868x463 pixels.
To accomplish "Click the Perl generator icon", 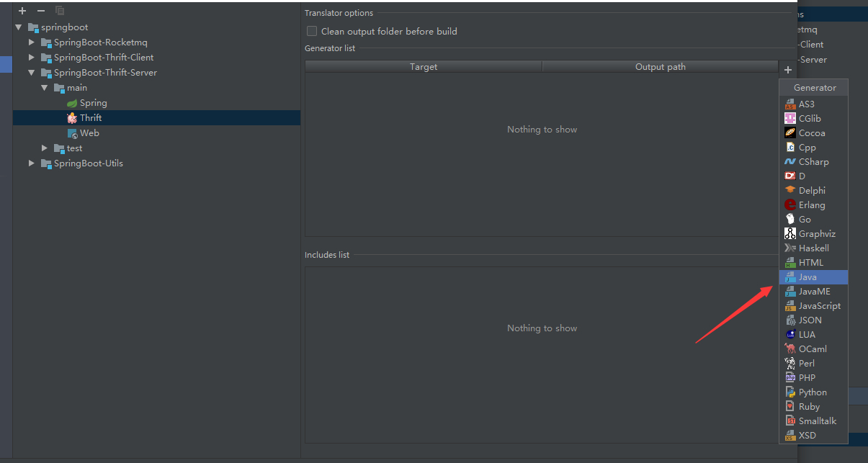I will tap(790, 363).
